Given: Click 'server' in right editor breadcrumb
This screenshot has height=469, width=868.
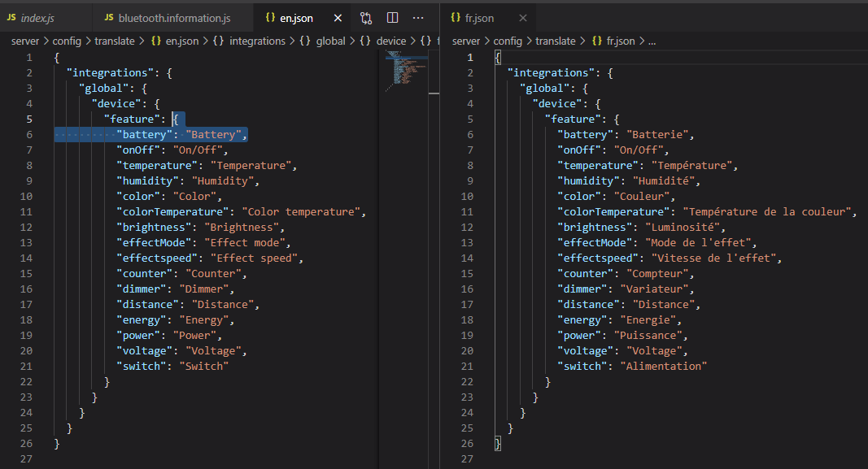Looking at the screenshot, I should point(466,41).
